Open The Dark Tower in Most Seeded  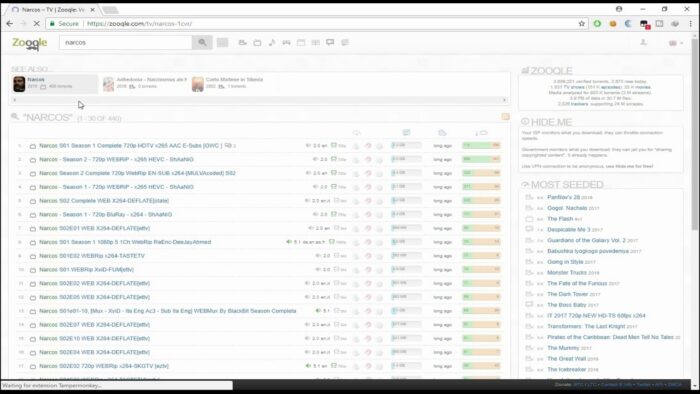point(567,294)
